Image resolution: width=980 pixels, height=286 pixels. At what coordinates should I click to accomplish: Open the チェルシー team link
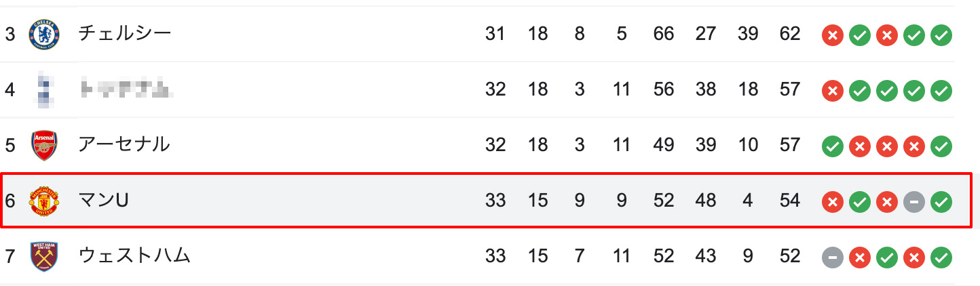tap(125, 33)
